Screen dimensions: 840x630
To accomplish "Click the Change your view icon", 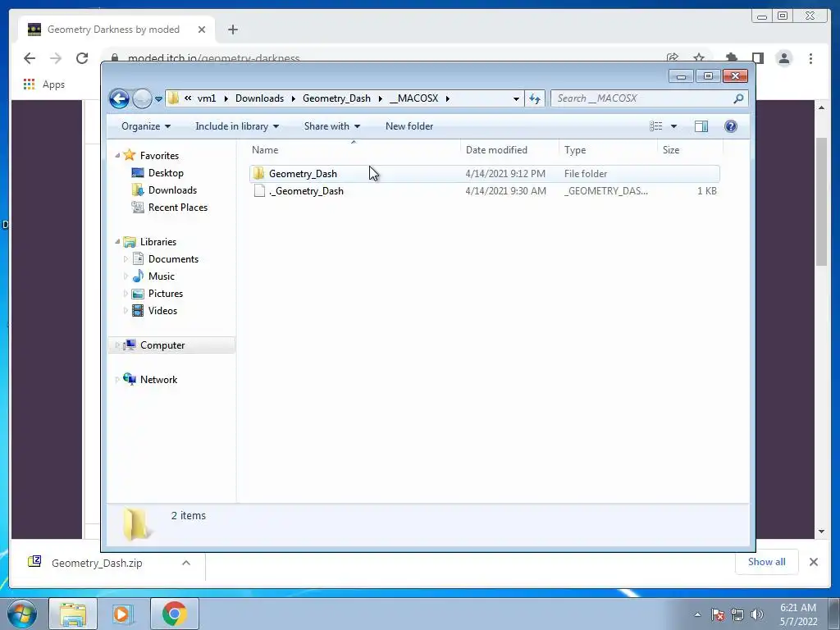I will coord(656,126).
